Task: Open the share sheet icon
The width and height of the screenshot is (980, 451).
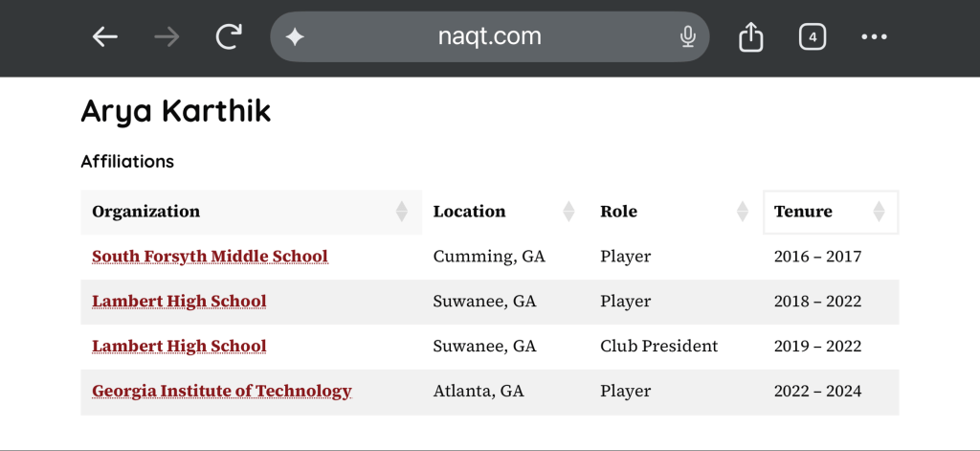Action: [751, 37]
